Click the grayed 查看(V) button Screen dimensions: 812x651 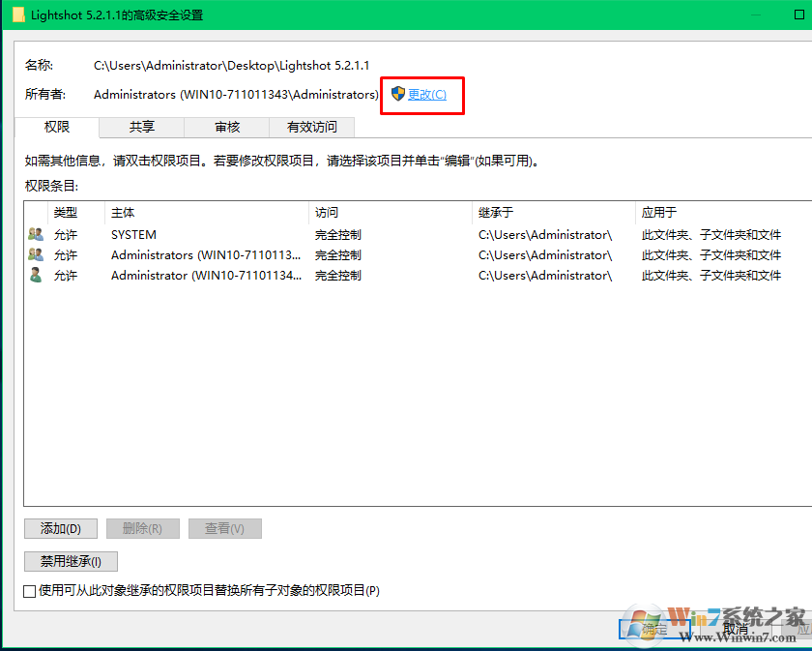pos(224,528)
